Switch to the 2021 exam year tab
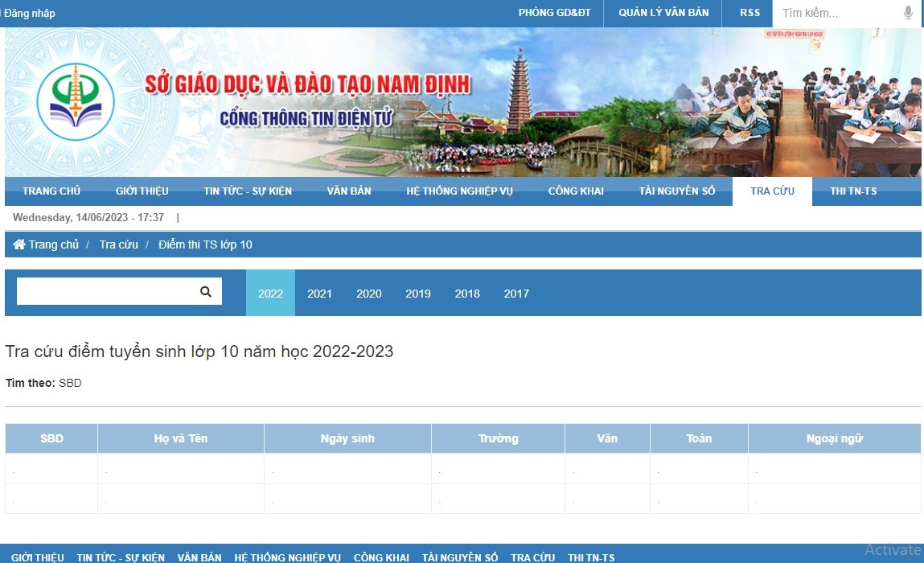This screenshot has width=924, height=563. 319,294
